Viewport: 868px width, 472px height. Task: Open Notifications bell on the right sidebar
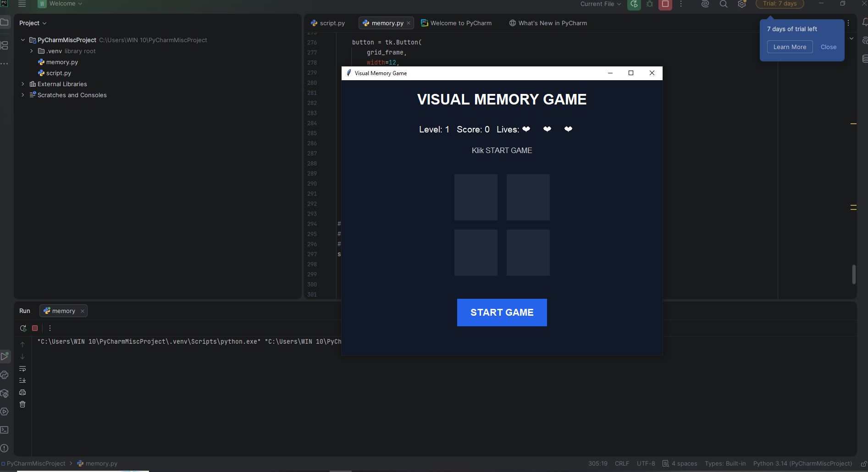point(864,22)
